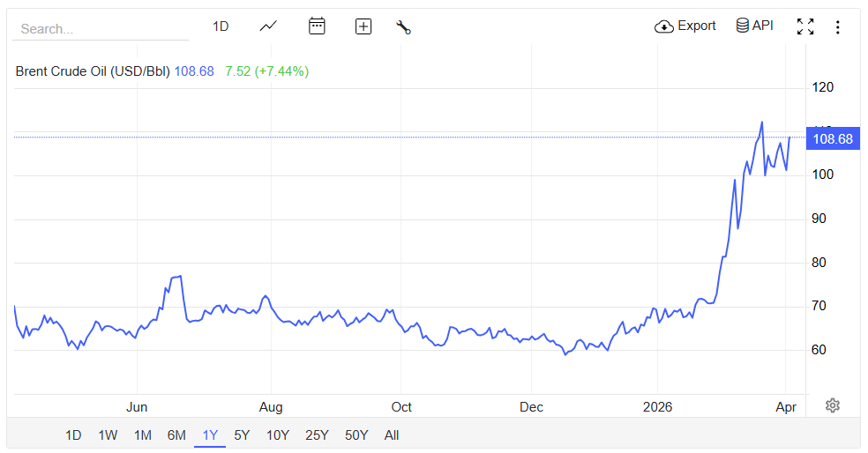This screenshot has height=453, width=868.
Task: Select the 1M range tab
Action: click(x=143, y=435)
